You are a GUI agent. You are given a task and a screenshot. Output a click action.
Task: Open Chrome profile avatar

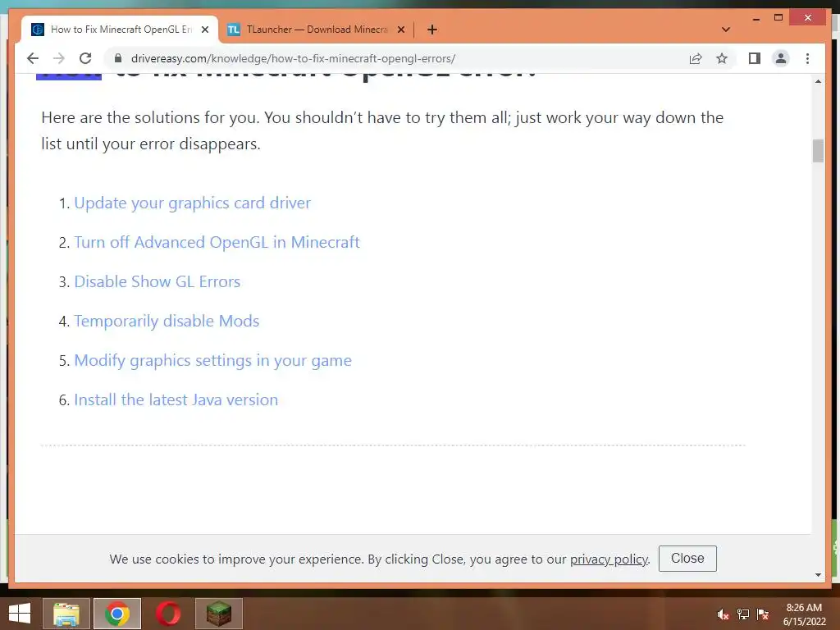tap(781, 58)
